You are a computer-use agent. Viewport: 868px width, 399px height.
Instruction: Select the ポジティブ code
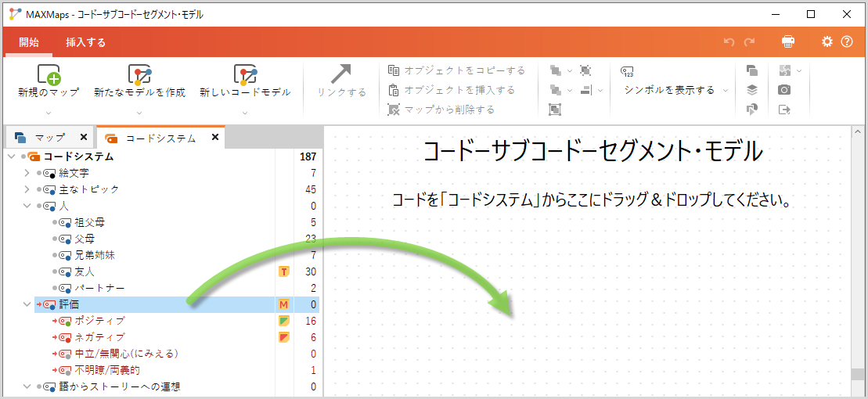[x=99, y=321]
